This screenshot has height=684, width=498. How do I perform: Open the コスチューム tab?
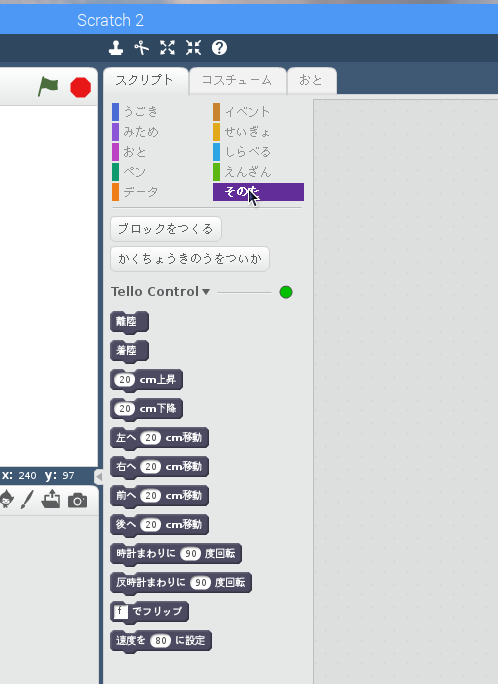coord(237,81)
